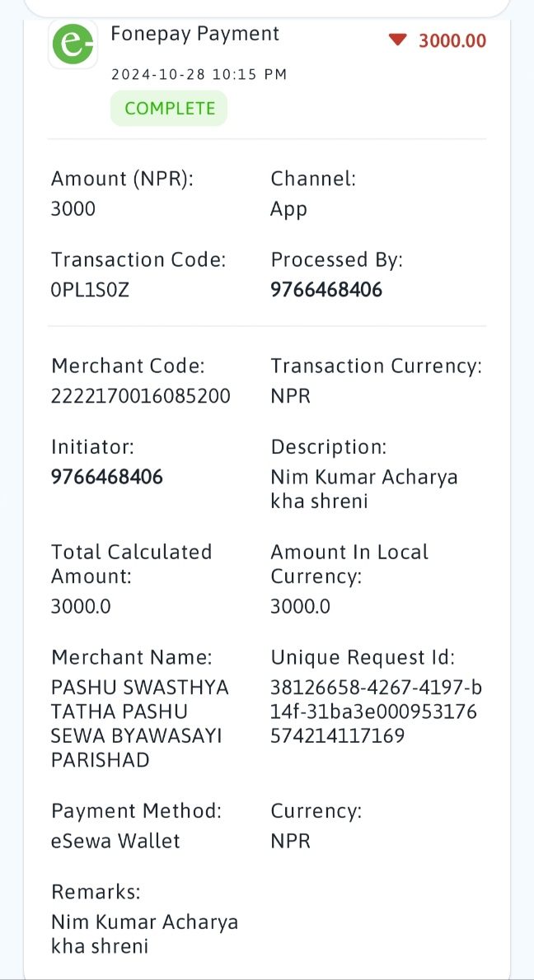Viewport: 534px width, 980px height.
Task: Tap the Amount In Local Currency value
Action: (x=300, y=605)
